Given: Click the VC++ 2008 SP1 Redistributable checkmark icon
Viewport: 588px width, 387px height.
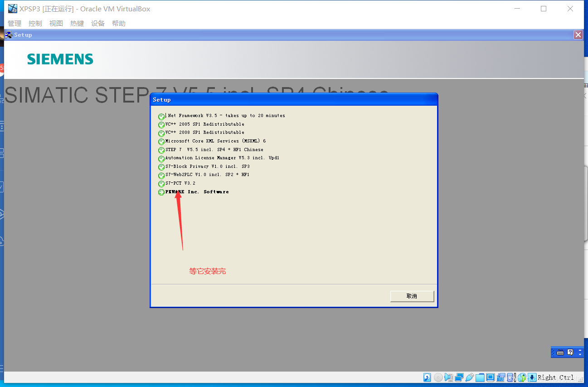Looking at the screenshot, I should (161, 133).
